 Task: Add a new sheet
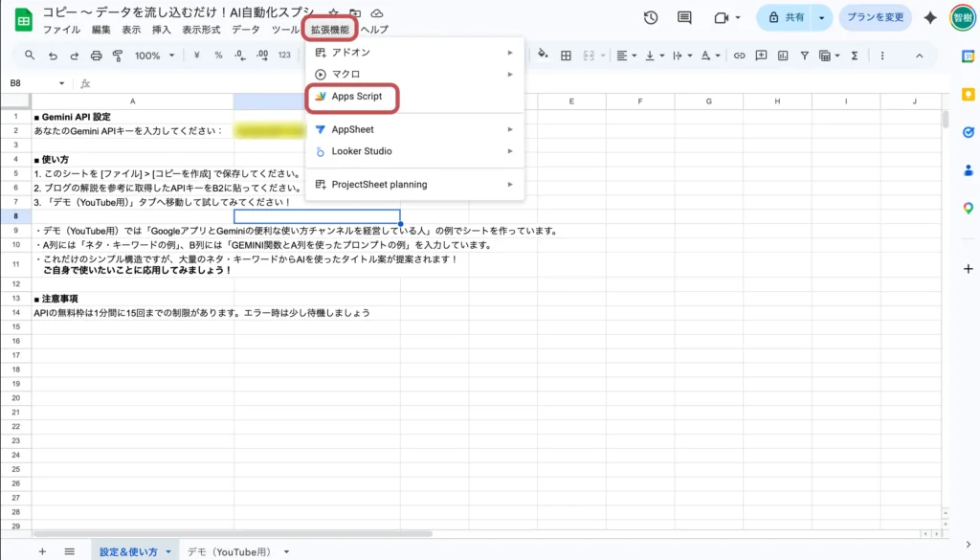tap(42, 551)
